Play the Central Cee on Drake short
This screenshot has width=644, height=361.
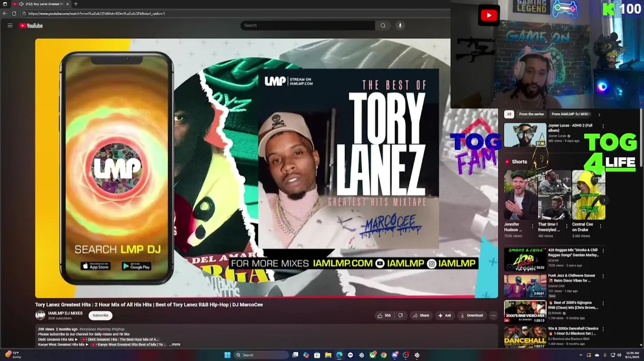click(588, 195)
